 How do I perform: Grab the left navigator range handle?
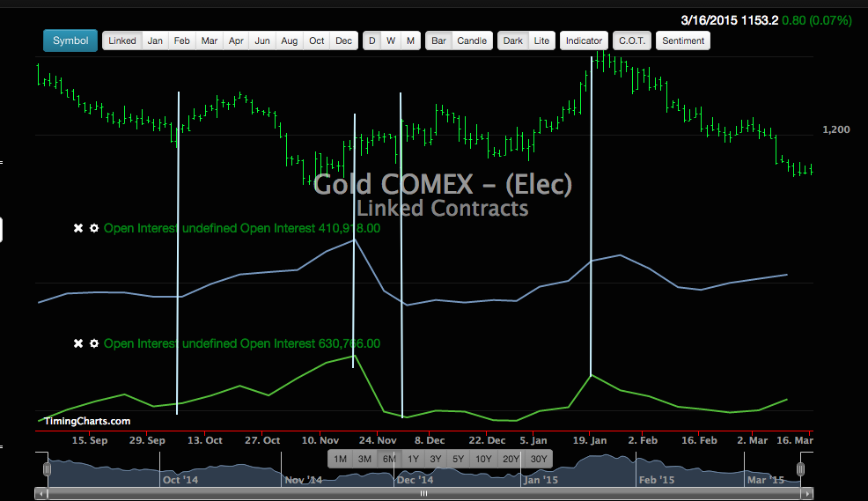tap(48, 469)
